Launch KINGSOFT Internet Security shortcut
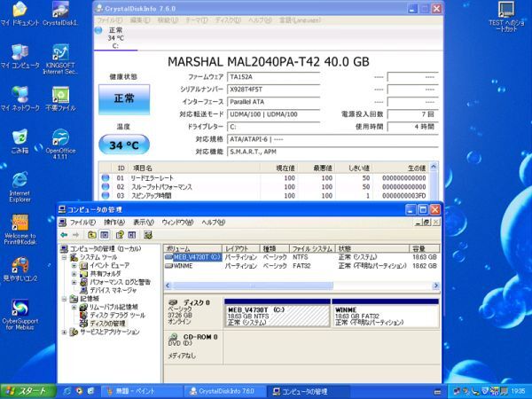The width and height of the screenshot is (532, 399). point(60,59)
